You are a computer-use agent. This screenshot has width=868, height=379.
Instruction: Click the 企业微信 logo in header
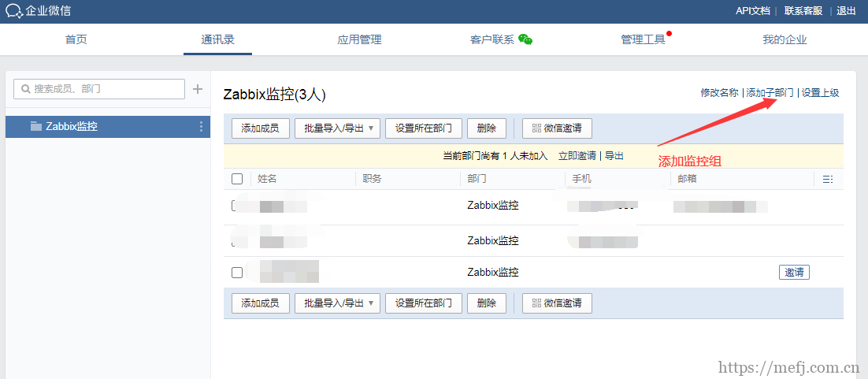[14, 10]
